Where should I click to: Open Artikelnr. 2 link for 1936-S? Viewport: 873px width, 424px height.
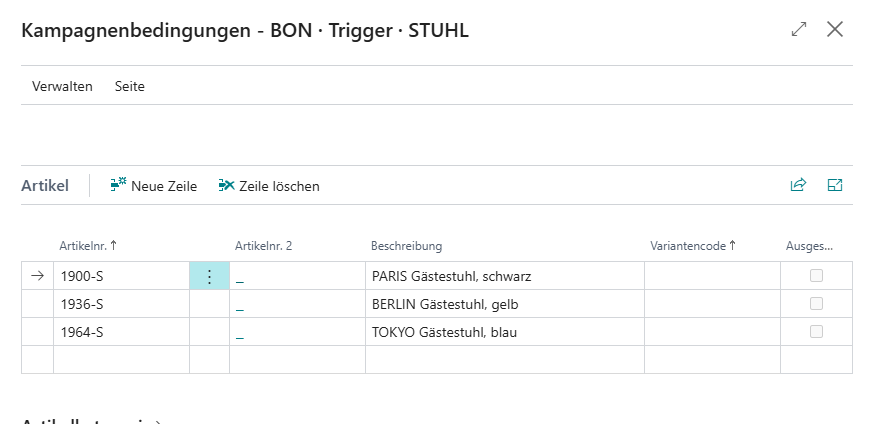[x=240, y=305]
